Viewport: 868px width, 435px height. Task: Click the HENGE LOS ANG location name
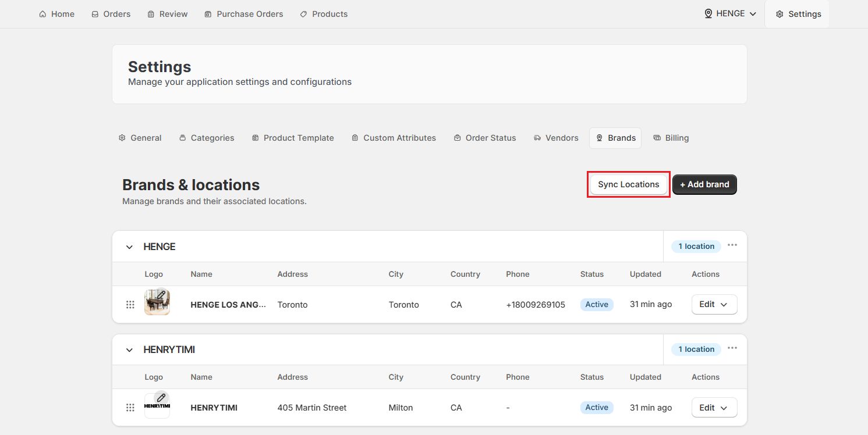click(x=228, y=305)
